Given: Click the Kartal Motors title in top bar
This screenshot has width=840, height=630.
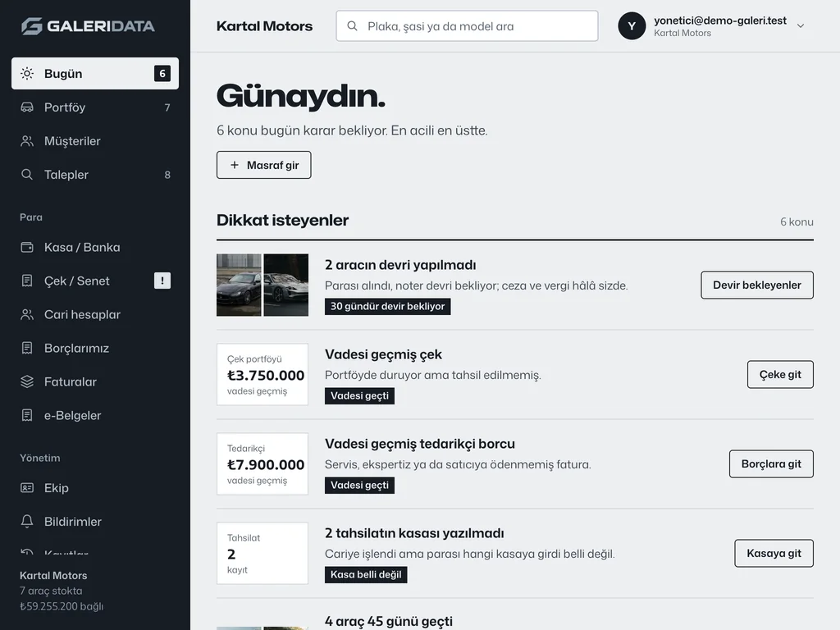Looking at the screenshot, I should point(264,25).
